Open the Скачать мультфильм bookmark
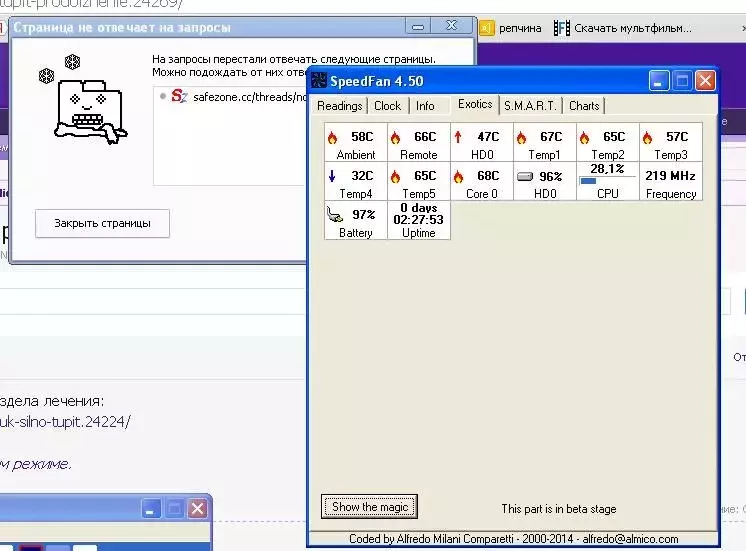 click(622, 28)
